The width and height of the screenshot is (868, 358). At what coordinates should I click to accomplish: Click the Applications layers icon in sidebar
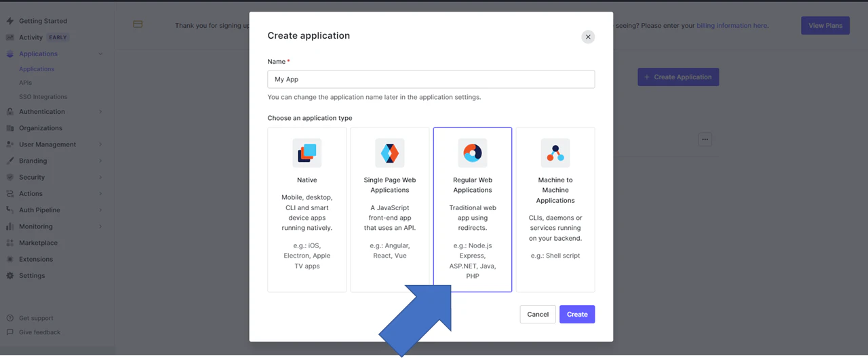tap(9, 54)
